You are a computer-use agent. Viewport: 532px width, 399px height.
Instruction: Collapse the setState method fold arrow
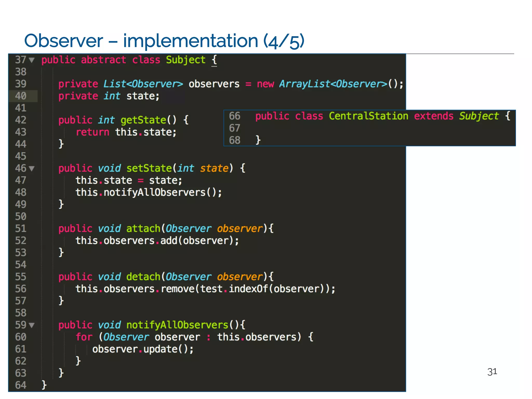pyautogui.click(x=32, y=169)
